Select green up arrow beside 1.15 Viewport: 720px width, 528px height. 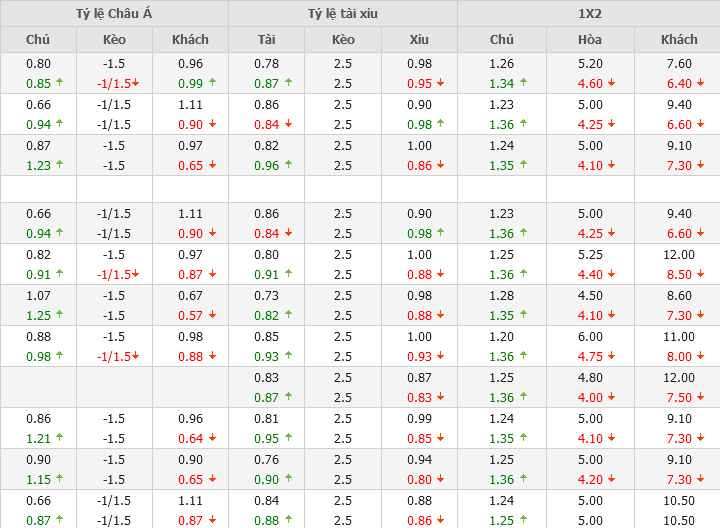pos(59,479)
